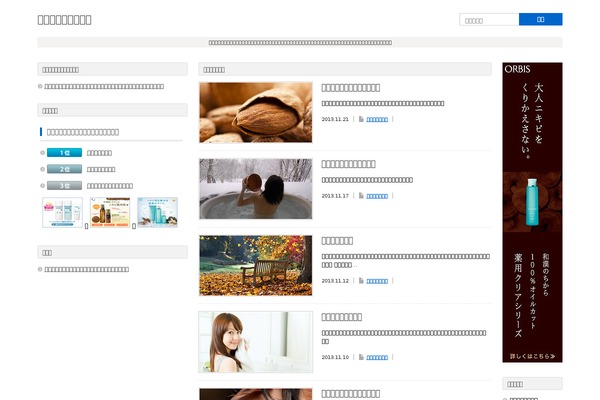Click the 2位 ranking badge
This screenshot has width=600, height=400.
[64, 169]
